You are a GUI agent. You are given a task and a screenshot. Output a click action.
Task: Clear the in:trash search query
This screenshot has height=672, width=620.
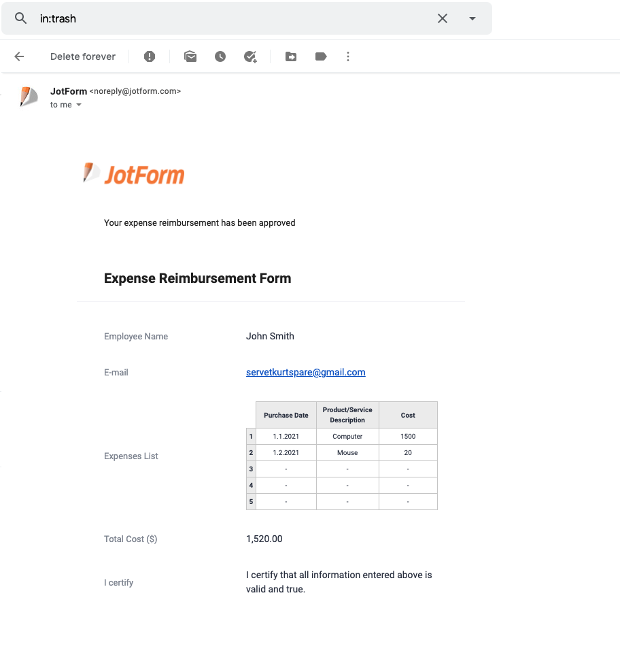(x=443, y=18)
